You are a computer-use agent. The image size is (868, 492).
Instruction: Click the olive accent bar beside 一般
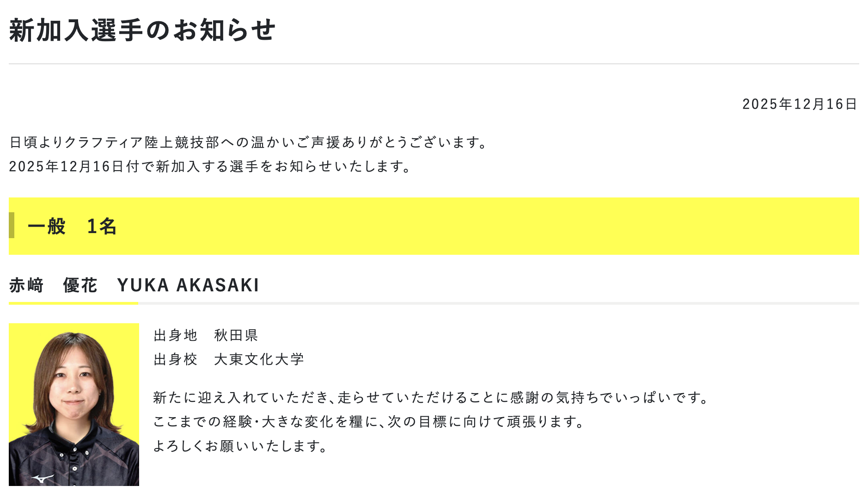[x=12, y=225]
